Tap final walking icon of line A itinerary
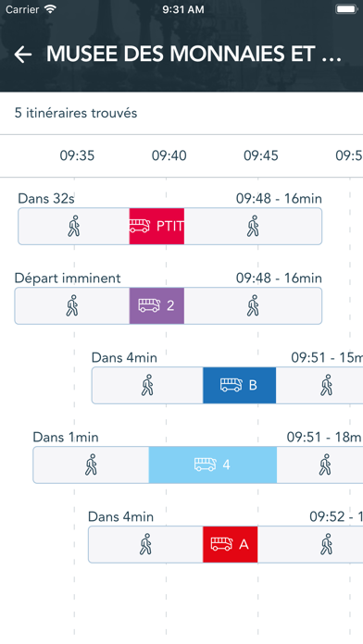The height and width of the screenshot is (644, 363). (327, 544)
